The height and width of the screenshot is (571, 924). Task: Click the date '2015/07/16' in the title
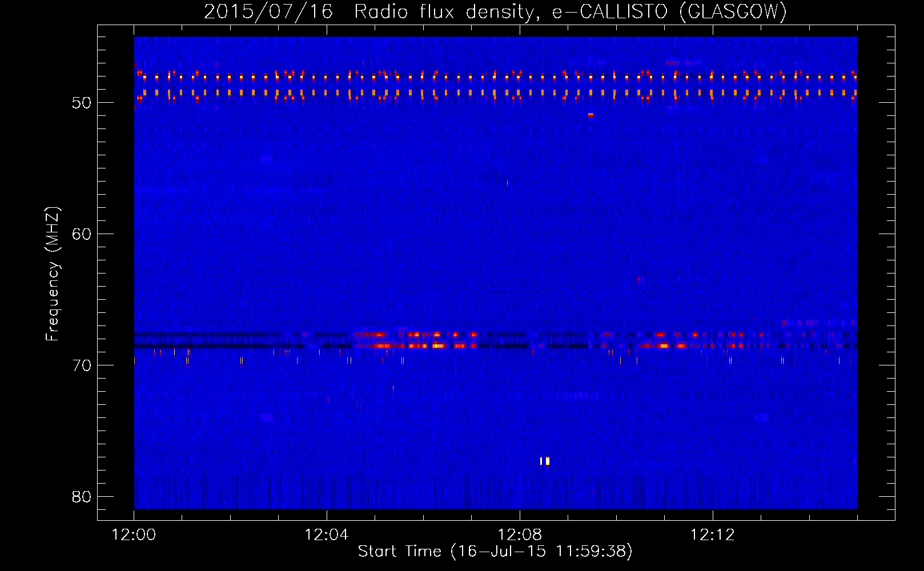tap(268, 11)
